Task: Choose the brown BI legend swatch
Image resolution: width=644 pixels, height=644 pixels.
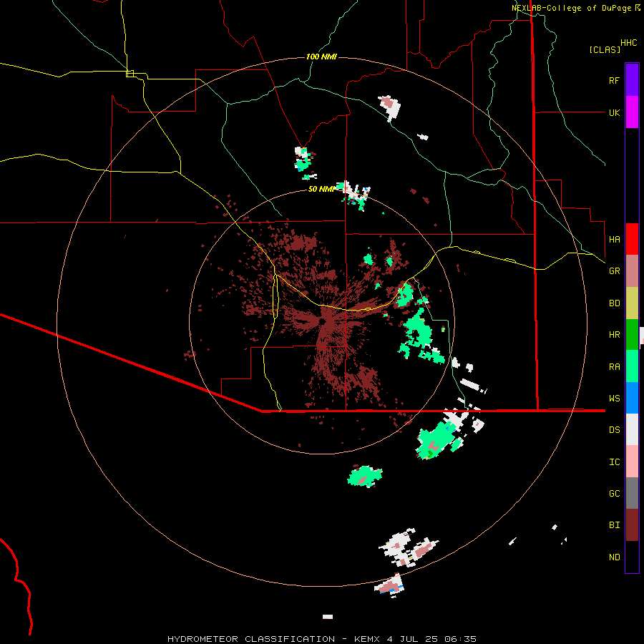Action: click(x=632, y=525)
